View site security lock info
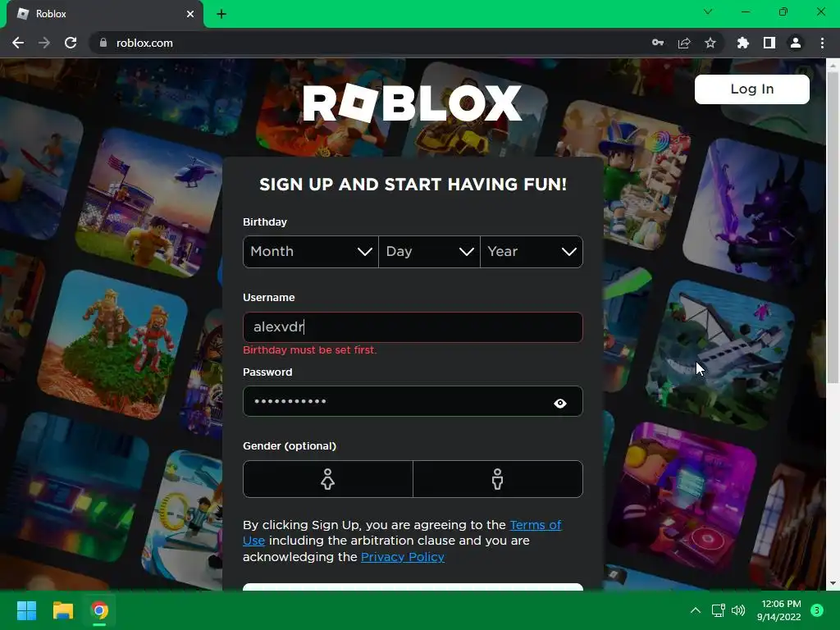Viewport: 840px width, 630px height. click(x=103, y=43)
